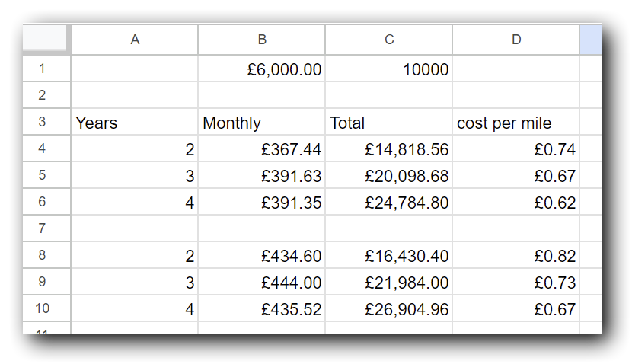The height and width of the screenshot is (364, 632).
Task: Select column B header
Action: tap(261, 40)
